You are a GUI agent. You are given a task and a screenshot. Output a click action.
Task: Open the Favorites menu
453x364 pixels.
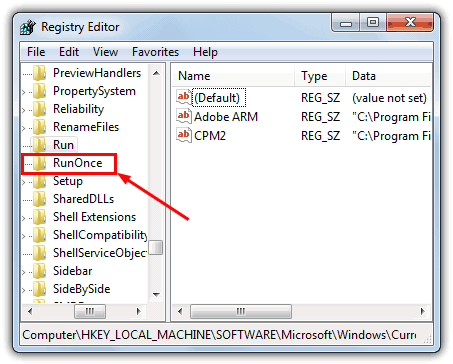point(155,52)
